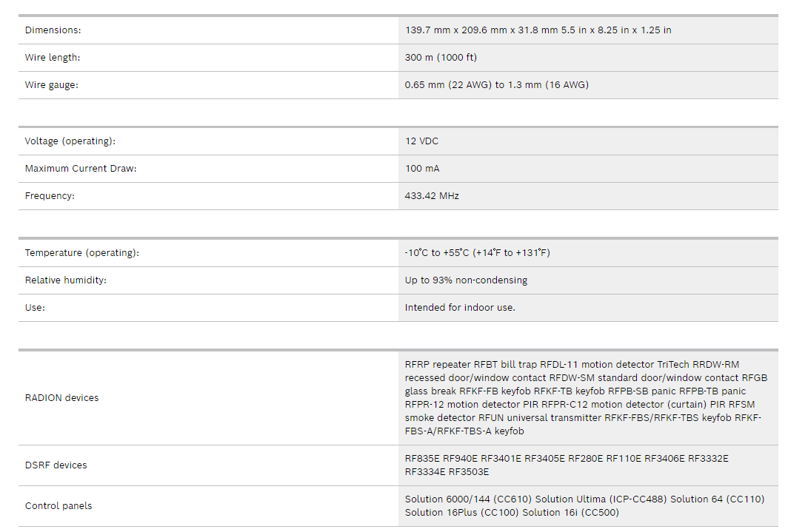The width and height of the screenshot is (788, 532).
Task: Click the DSRF devices row label
Action: [x=56, y=465]
